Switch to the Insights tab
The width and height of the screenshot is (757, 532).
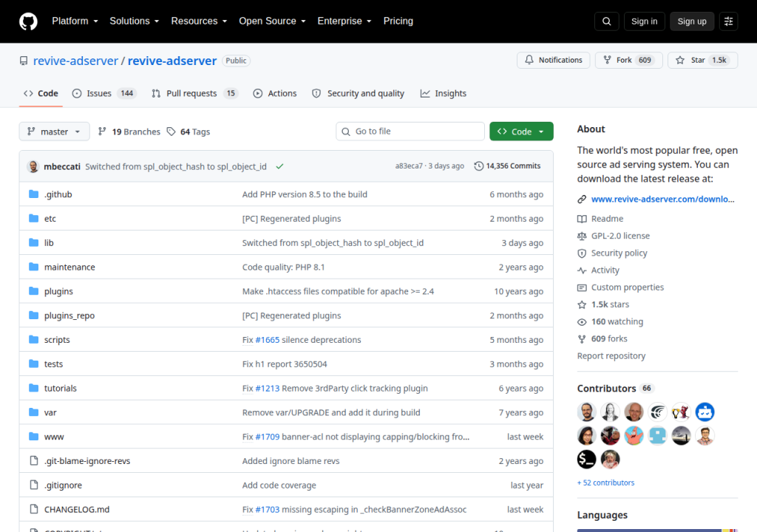coord(444,93)
